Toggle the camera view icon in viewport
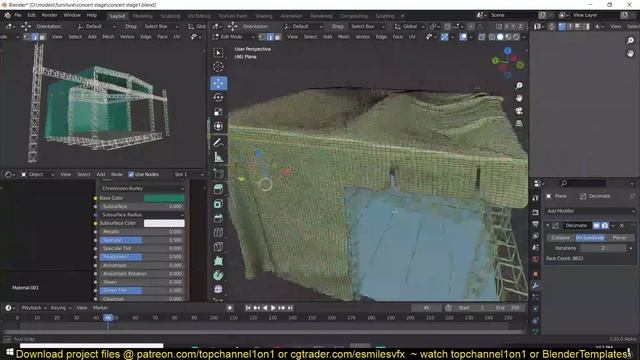The image size is (640, 360). coord(519,111)
